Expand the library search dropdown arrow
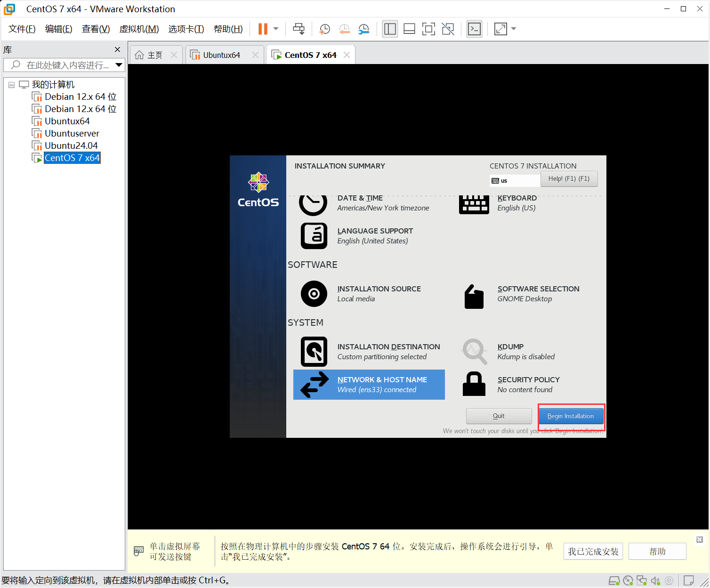The height and width of the screenshot is (588, 710). [119, 65]
